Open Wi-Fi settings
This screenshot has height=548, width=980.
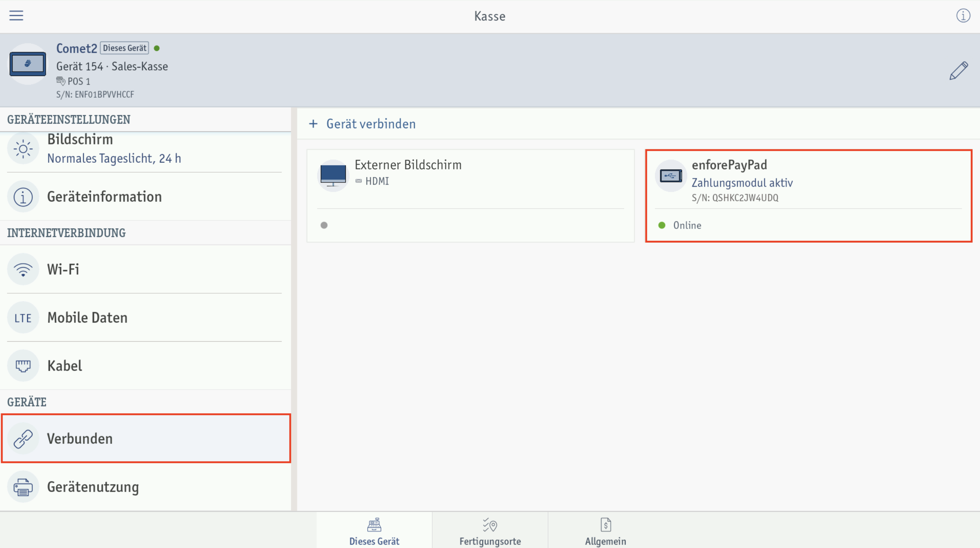145,269
